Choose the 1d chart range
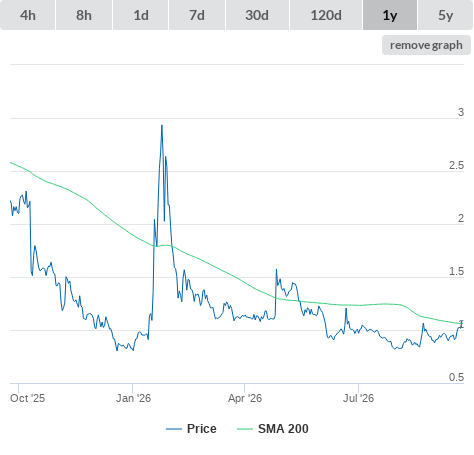The width and height of the screenshot is (474, 455). point(141,15)
